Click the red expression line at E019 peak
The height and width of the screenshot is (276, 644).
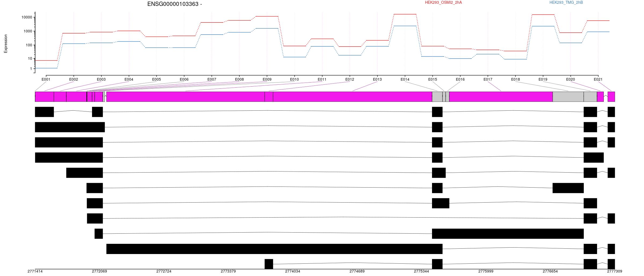[x=543, y=15]
